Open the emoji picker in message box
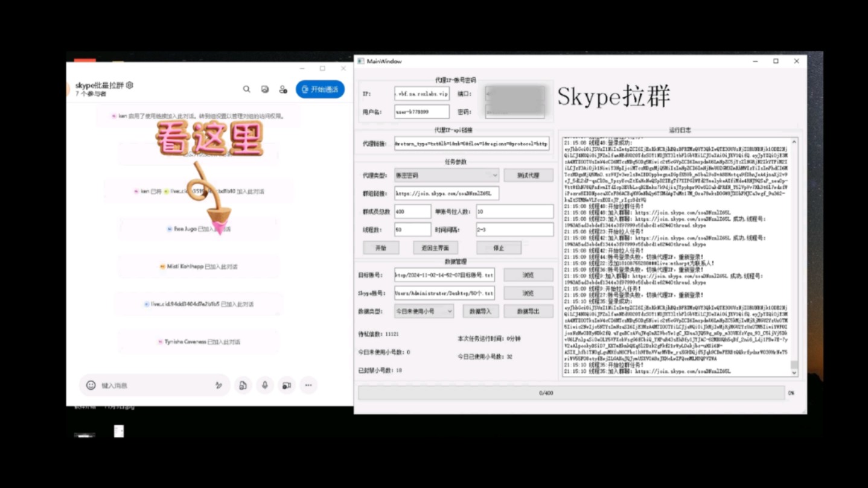 point(91,385)
